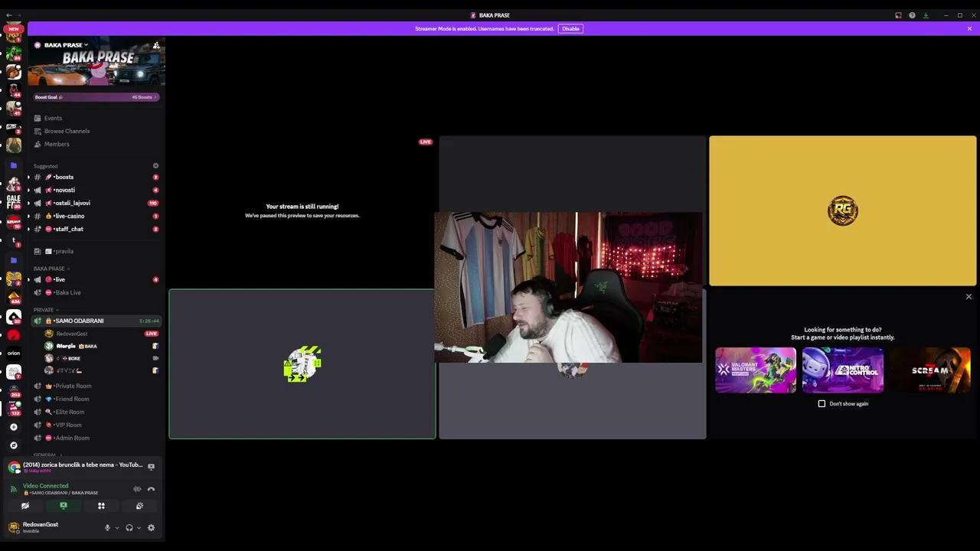The width and height of the screenshot is (980, 551).
Task: Collapse BAKA PRASE channel category
Action: (51, 269)
